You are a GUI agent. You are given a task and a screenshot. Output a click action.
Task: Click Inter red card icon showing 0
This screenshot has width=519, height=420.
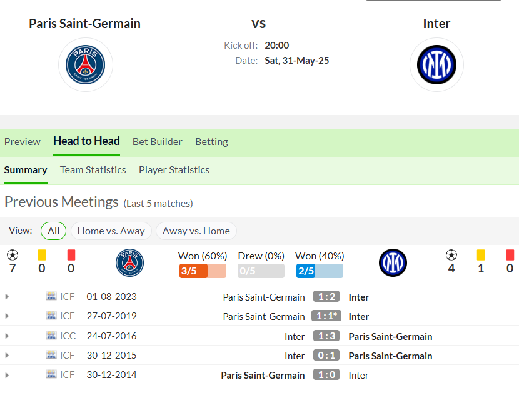[x=510, y=255]
